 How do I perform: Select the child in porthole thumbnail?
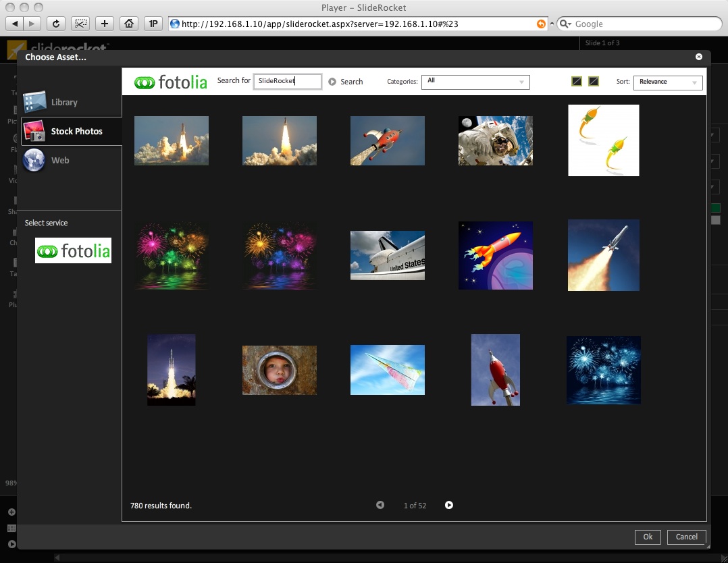[x=280, y=370]
